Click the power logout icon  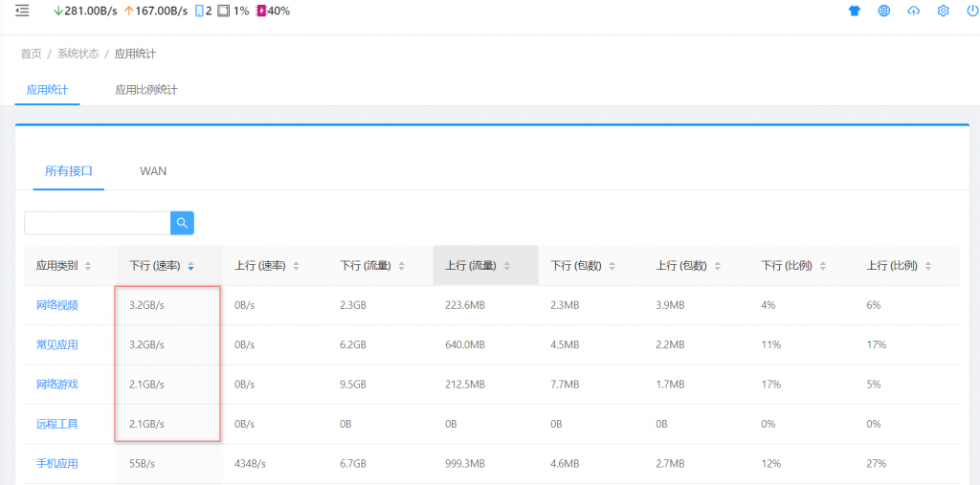tap(972, 11)
